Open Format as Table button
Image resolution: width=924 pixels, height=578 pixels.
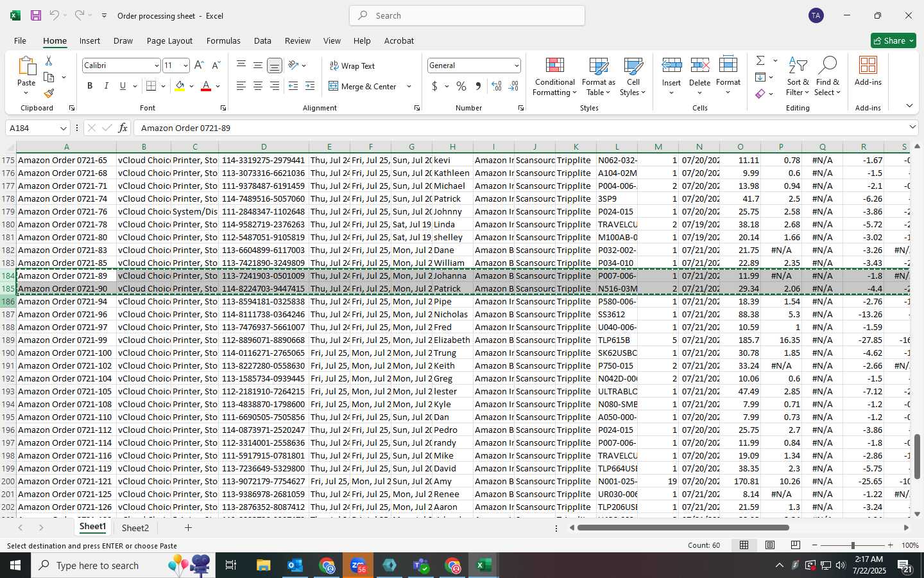[598, 76]
